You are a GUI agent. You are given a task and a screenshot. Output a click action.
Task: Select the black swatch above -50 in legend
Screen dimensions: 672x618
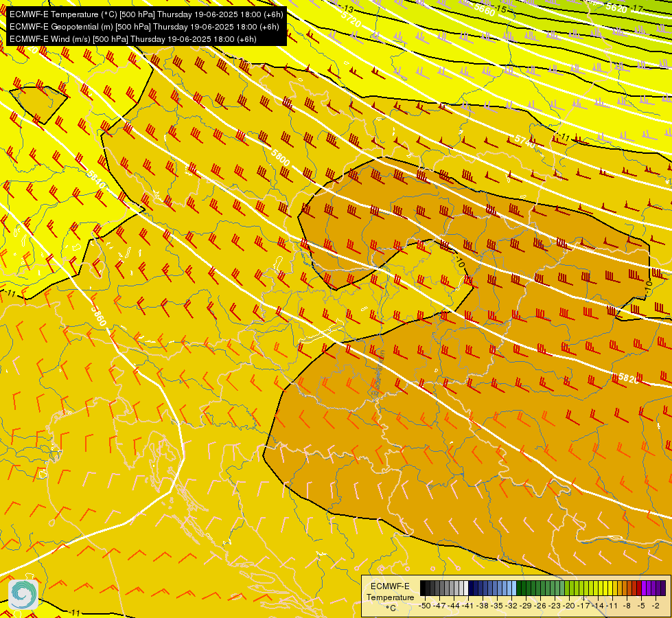423,588
